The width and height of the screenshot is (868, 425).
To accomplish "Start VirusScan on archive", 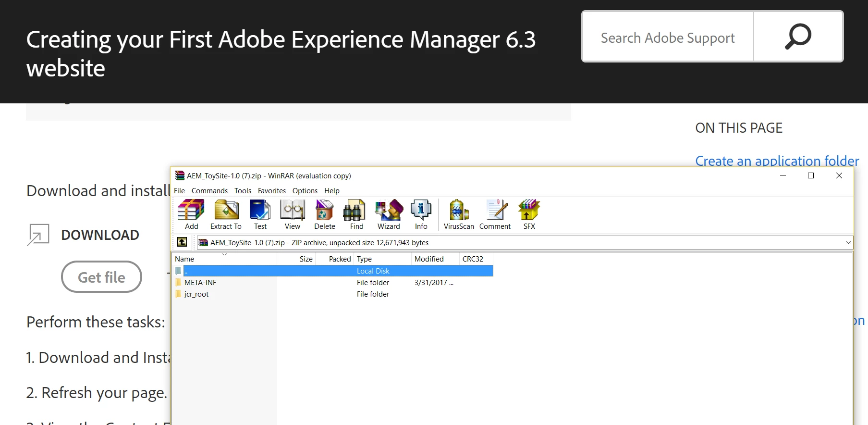I will pyautogui.click(x=459, y=215).
